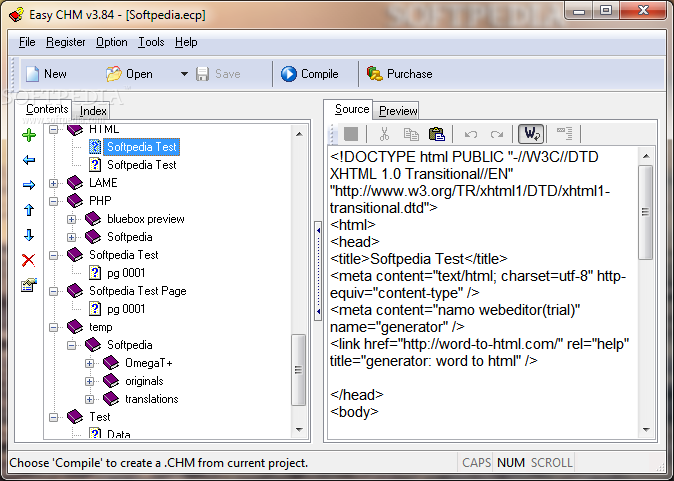
Task: Click the item properties icon in sidebar
Action: pos(29,285)
